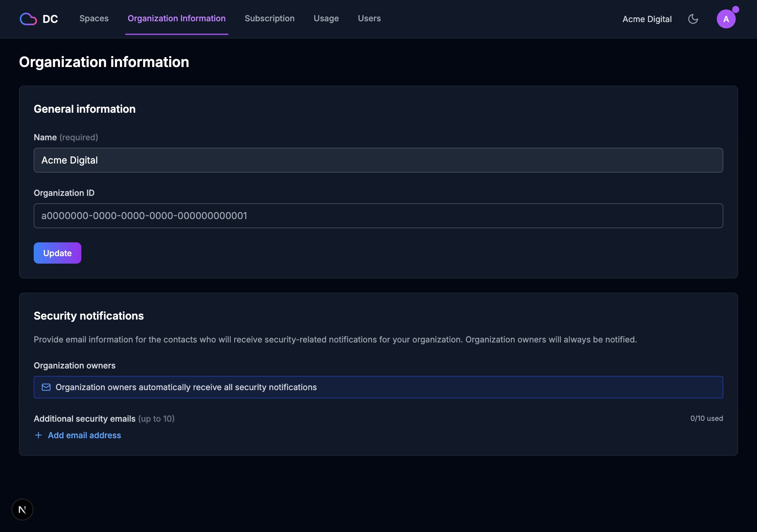Focus the organization Name input field
This screenshot has width=757, height=532.
pos(378,160)
